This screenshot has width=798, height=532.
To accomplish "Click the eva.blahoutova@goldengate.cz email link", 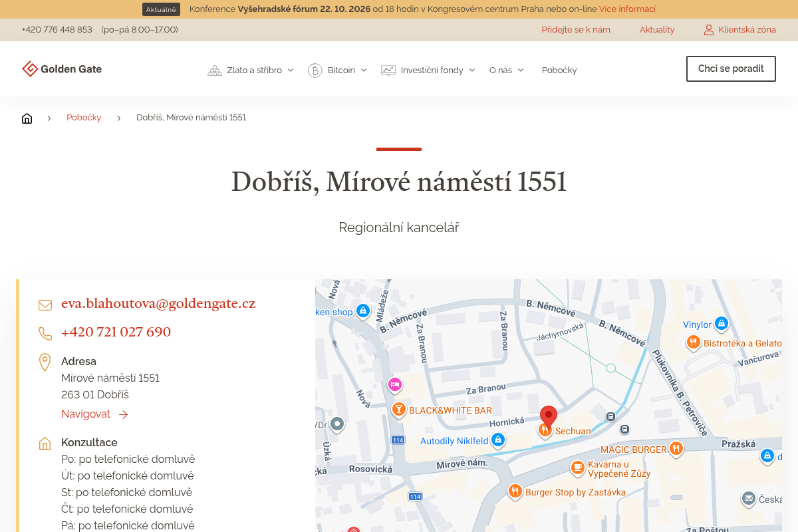I will [x=158, y=304].
